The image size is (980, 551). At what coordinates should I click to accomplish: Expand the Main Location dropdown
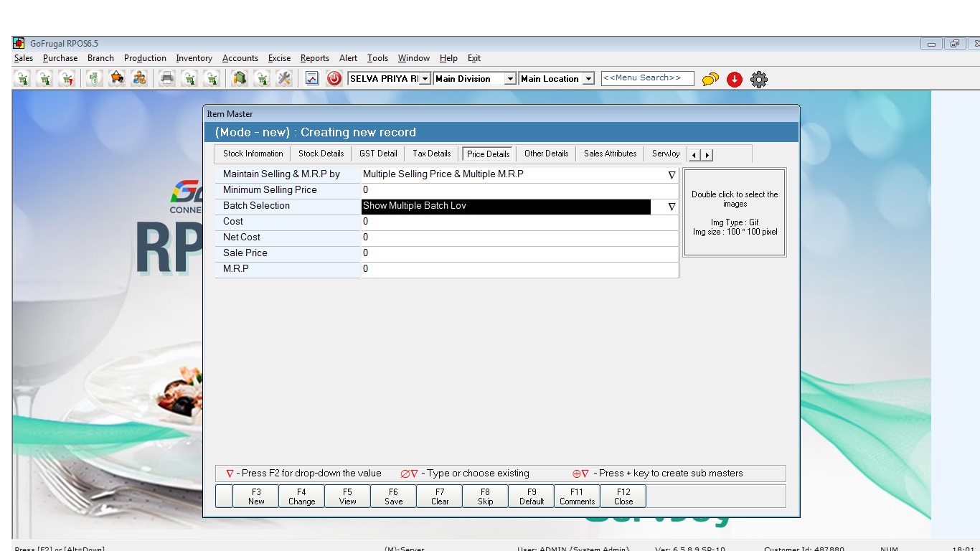pos(588,79)
